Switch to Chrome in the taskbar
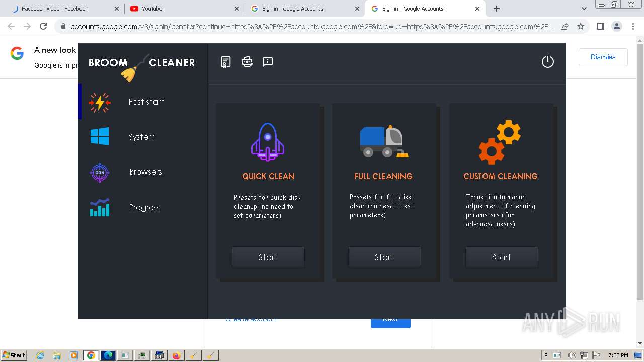This screenshot has width=644, height=362. coord(91,355)
